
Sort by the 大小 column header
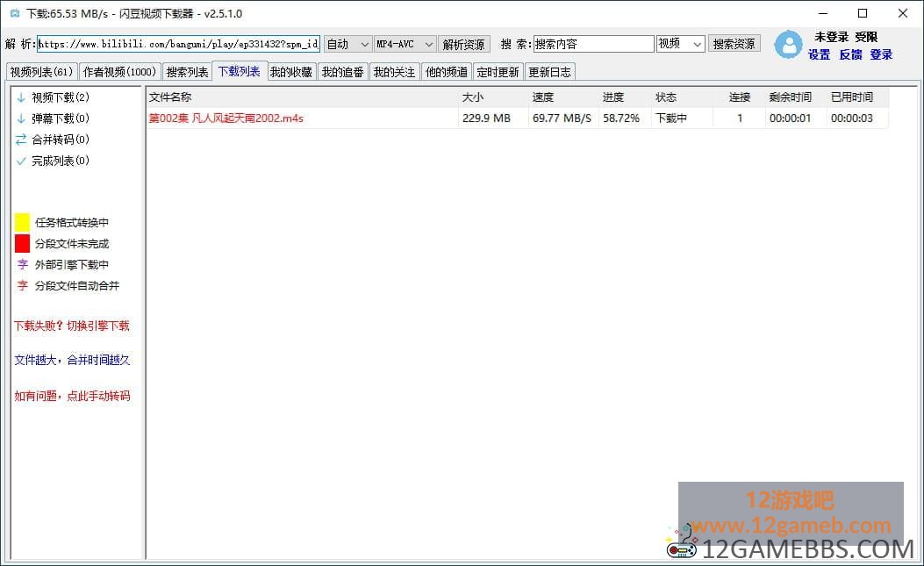point(492,97)
